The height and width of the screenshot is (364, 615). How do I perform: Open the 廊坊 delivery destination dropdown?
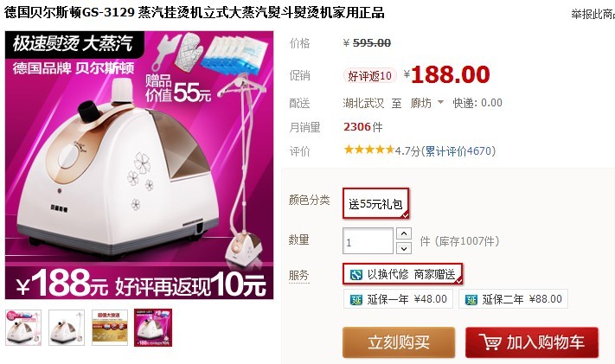click(426, 103)
